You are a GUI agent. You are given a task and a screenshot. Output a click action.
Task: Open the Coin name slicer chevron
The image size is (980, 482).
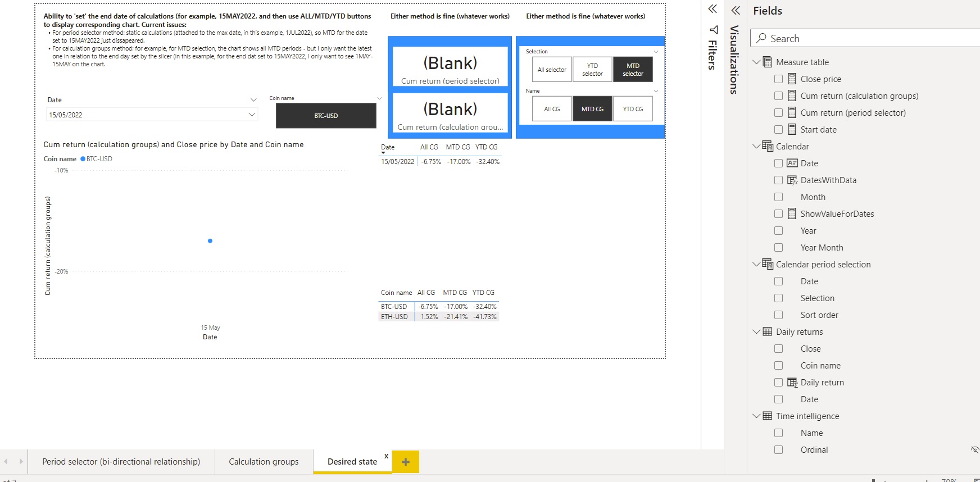379,98
